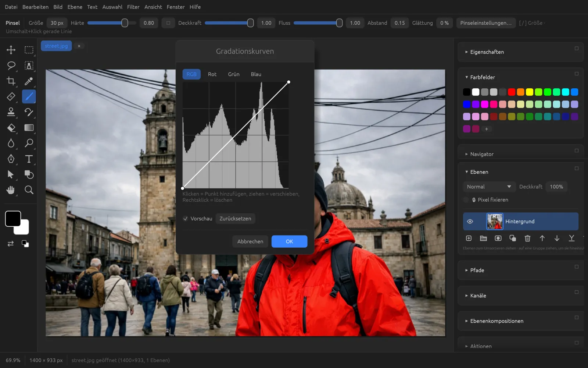588x368 pixels.
Task: Pick the red color swatch
Action: click(512, 92)
